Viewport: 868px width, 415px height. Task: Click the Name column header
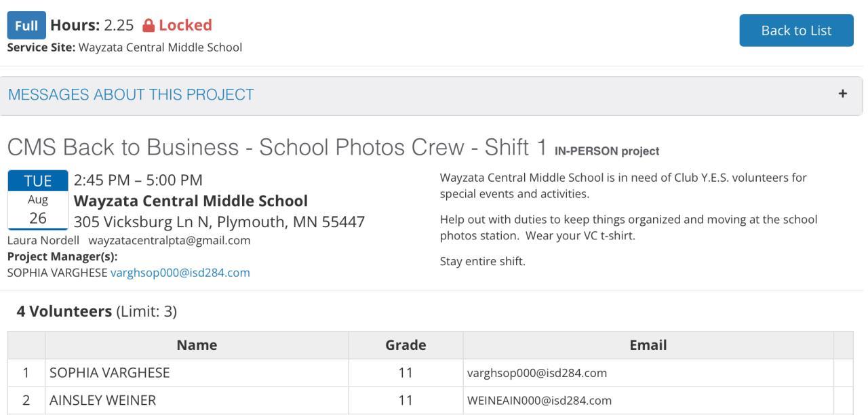pos(197,345)
